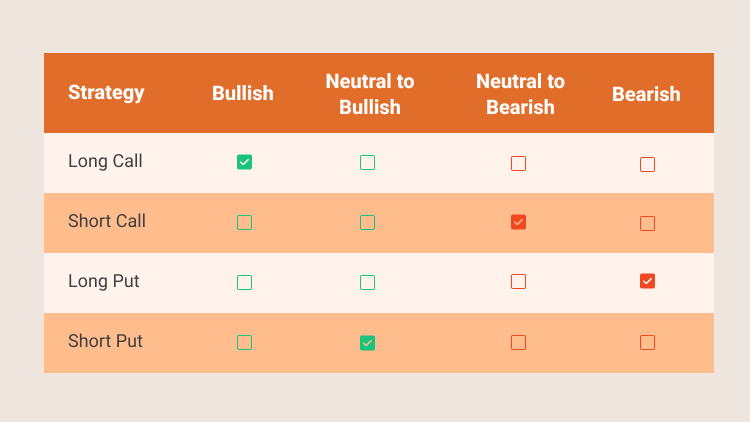Check the Short Call Bearish checkbox
The image size is (750, 422).
pos(647,223)
